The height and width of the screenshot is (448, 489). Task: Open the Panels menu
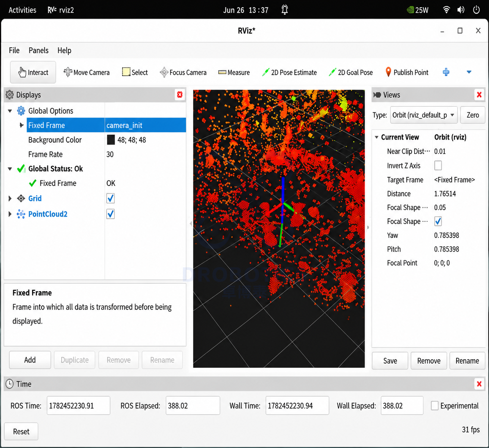(x=38, y=50)
